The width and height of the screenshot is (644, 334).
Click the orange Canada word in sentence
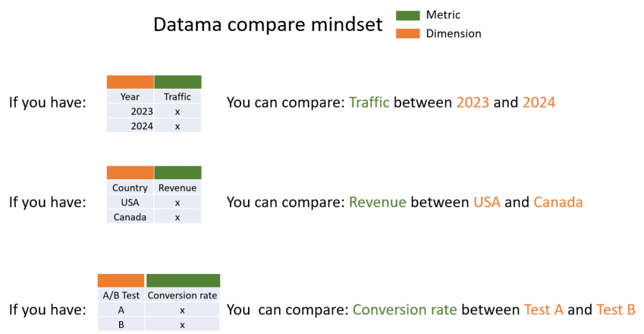[x=558, y=202]
